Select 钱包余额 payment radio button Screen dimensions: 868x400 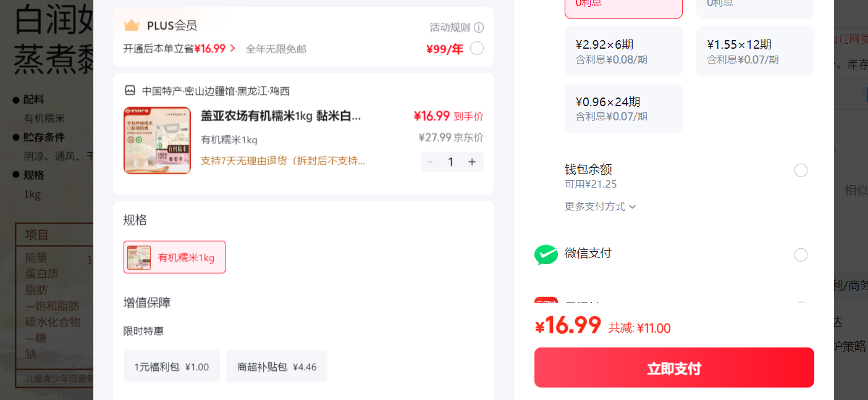pos(801,170)
